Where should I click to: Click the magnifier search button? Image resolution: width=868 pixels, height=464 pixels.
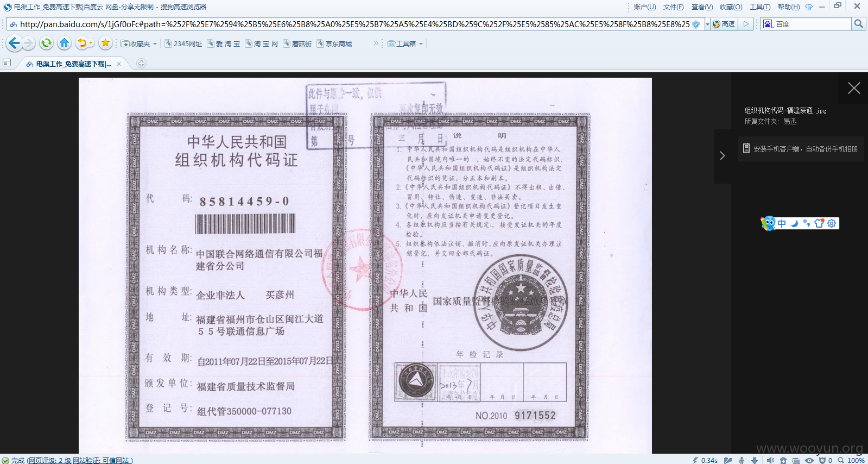858,24
